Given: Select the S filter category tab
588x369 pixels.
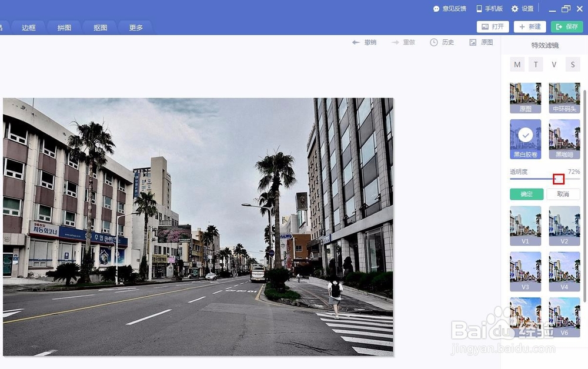Looking at the screenshot, I should coord(573,65).
